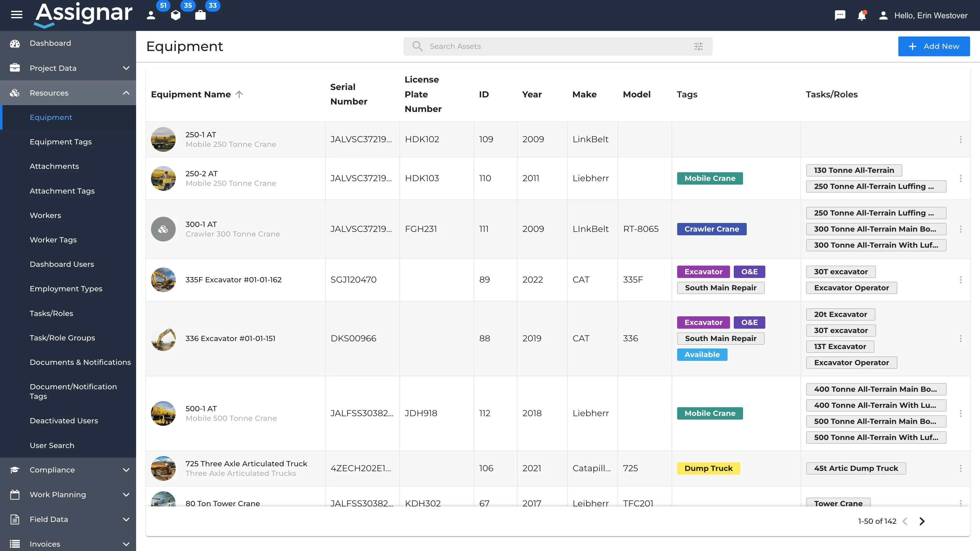Click serial number SGJ120470

coord(353,280)
